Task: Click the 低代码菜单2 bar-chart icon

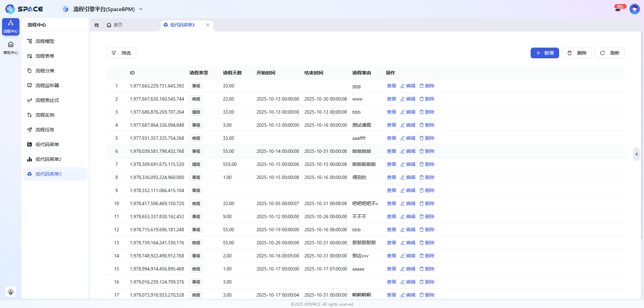Action: 30,159
